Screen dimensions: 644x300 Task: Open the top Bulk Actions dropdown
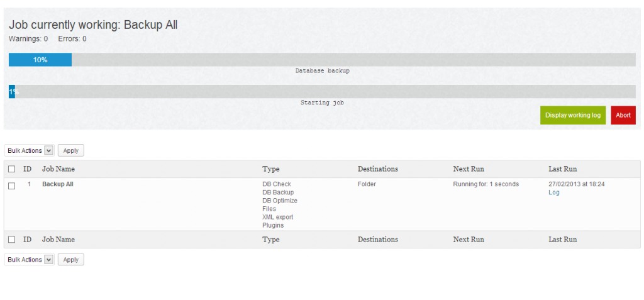30,151
